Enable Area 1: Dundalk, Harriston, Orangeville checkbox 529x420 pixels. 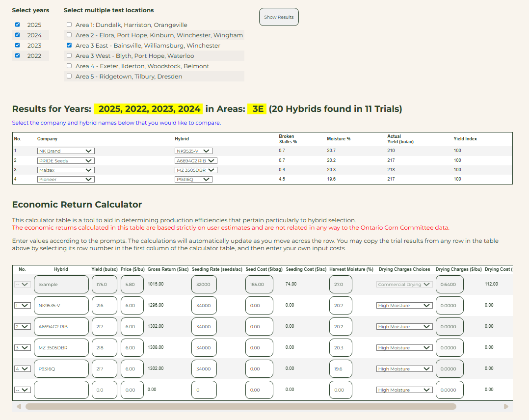coord(69,25)
